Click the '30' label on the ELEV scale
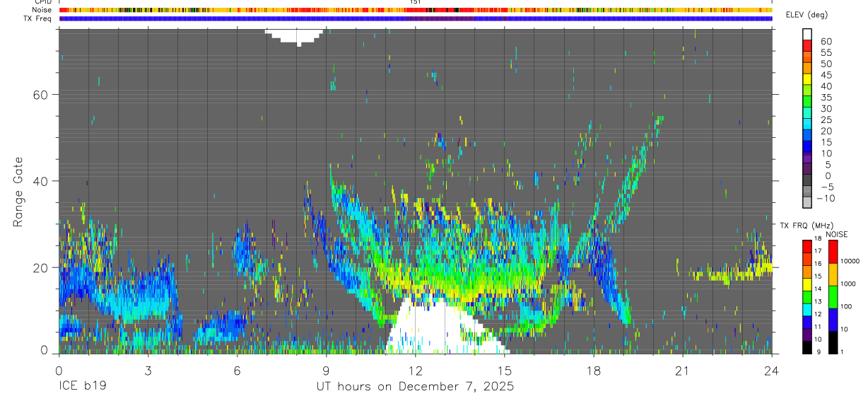This screenshot has width=868, height=401. pyautogui.click(x=826, y=109)
